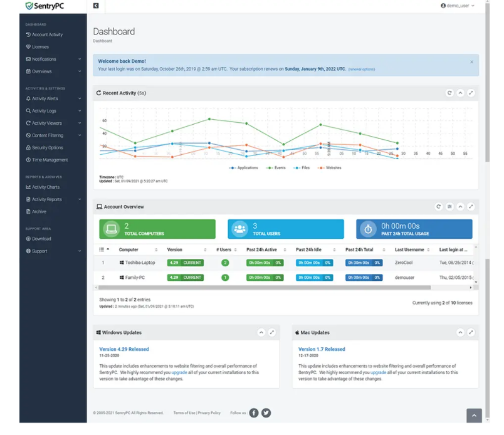Viewport: 504px width, 435px height.
Task: Expand the Activity Viewers sidebar menu
Action: [x=53, y=123]
